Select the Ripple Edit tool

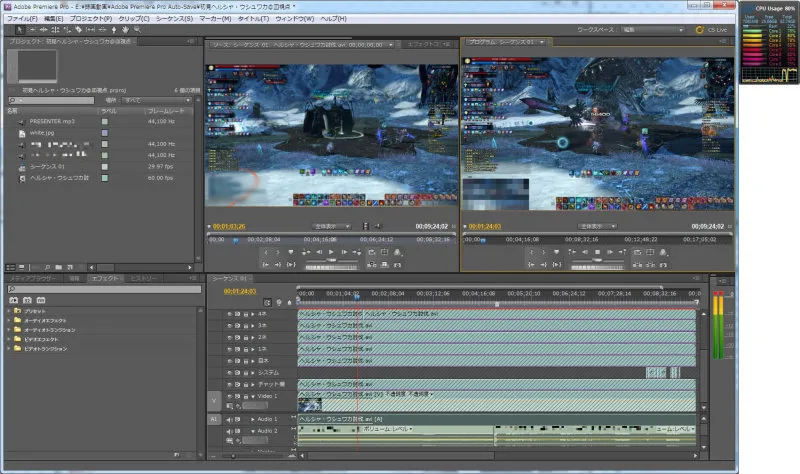tap(43, 30)
